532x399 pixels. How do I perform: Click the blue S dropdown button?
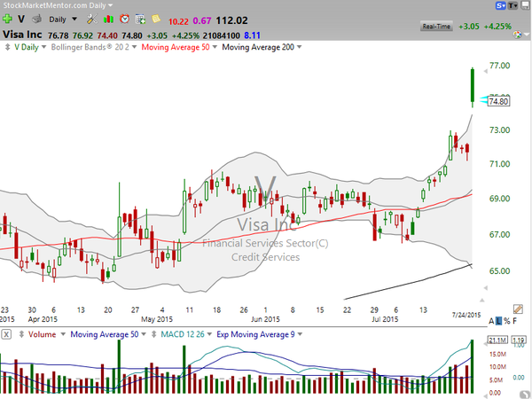pos(501,5)
